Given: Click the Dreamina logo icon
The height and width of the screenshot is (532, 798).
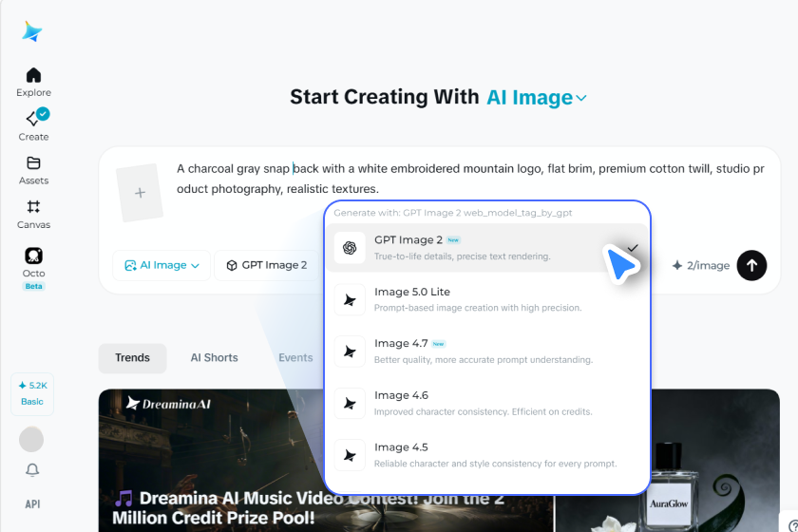Looking at the screenshot, I should [x=32, y=31].
